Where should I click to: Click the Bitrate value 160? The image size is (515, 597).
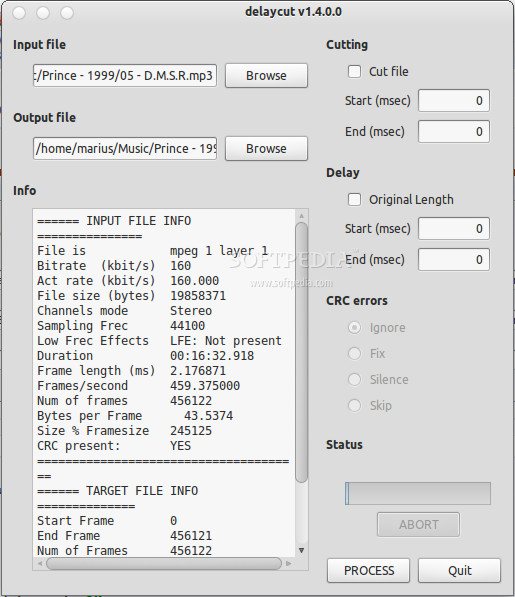pos(180,265)
